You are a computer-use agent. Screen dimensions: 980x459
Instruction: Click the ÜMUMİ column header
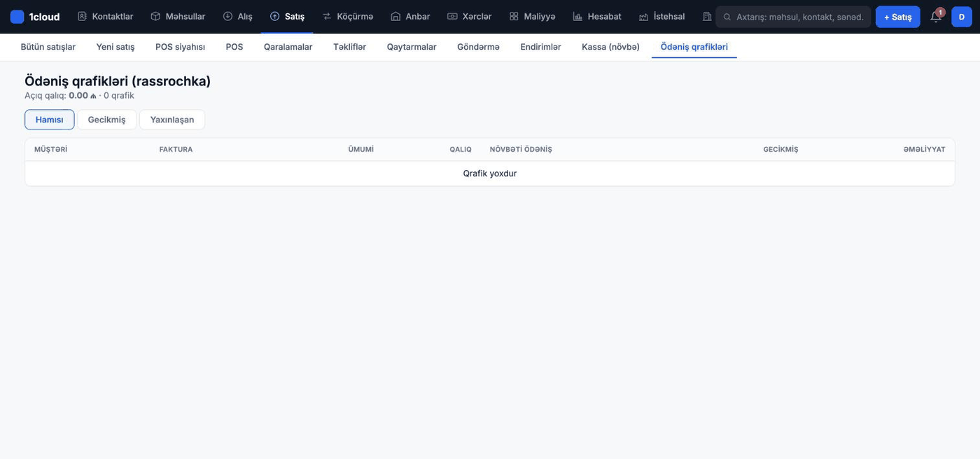tap(360, 150)
